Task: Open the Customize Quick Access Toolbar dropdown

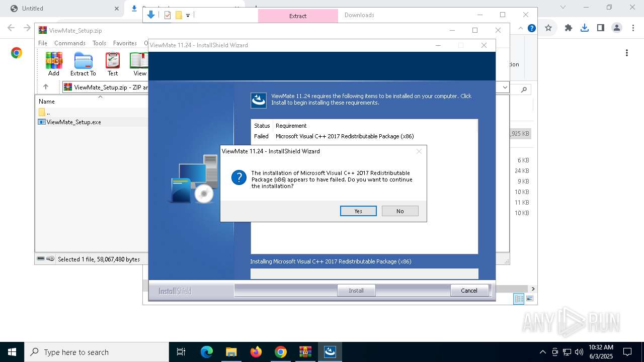Action: click(x=188, y=16)
